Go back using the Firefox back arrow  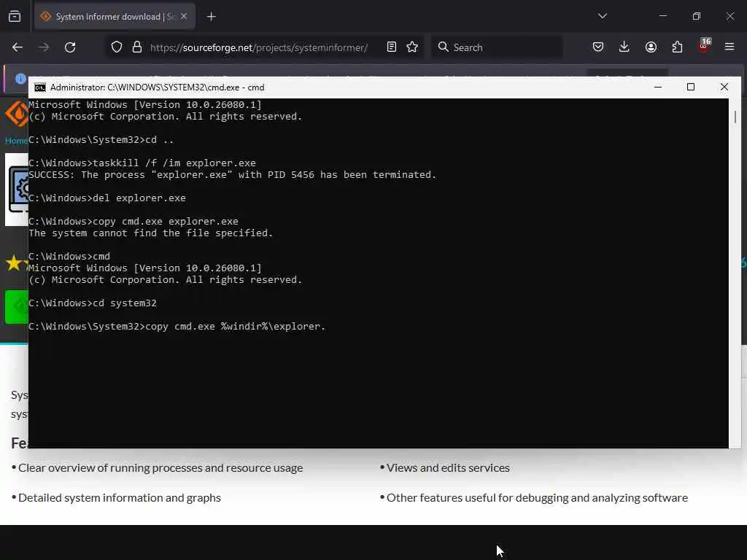18,47
